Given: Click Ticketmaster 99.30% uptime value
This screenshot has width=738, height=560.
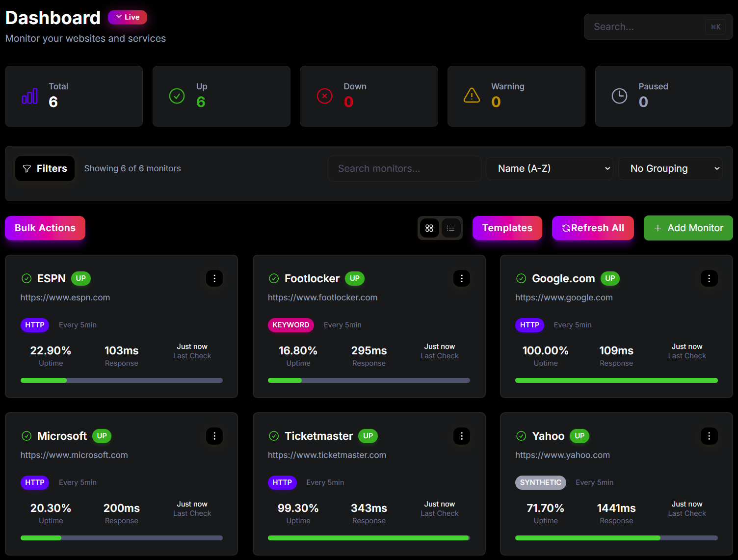Looking at the screenshot, I should click(x=298, y=508).
